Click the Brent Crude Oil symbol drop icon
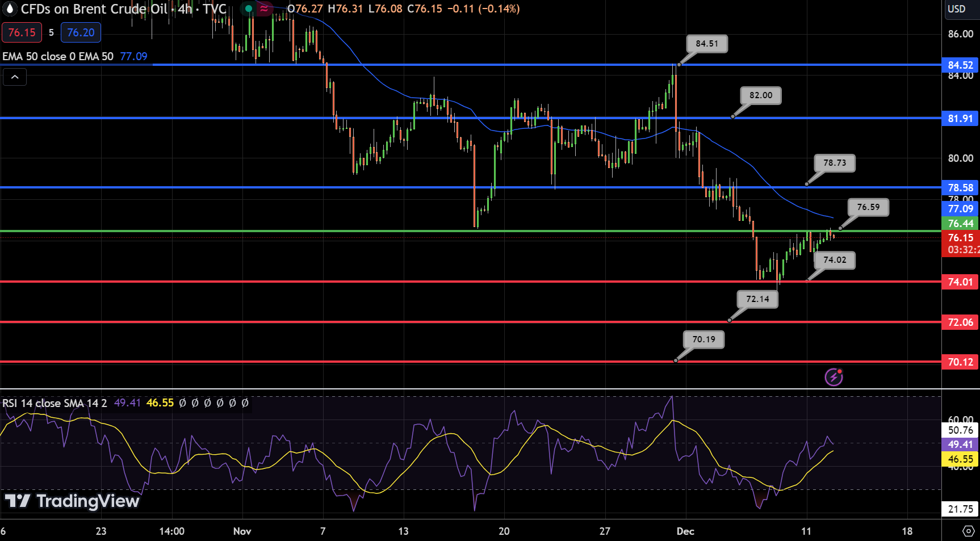980x541 pixels. point(10,9)
